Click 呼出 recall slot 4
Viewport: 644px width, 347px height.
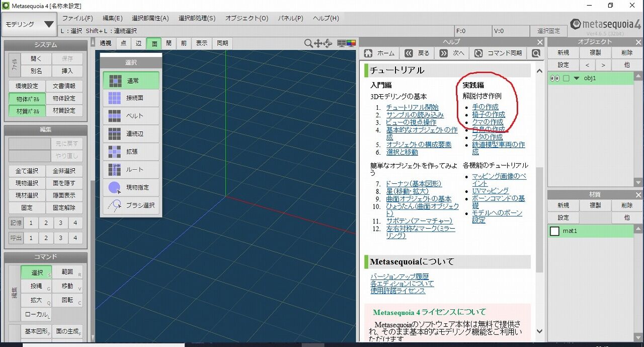click(75, 238)
